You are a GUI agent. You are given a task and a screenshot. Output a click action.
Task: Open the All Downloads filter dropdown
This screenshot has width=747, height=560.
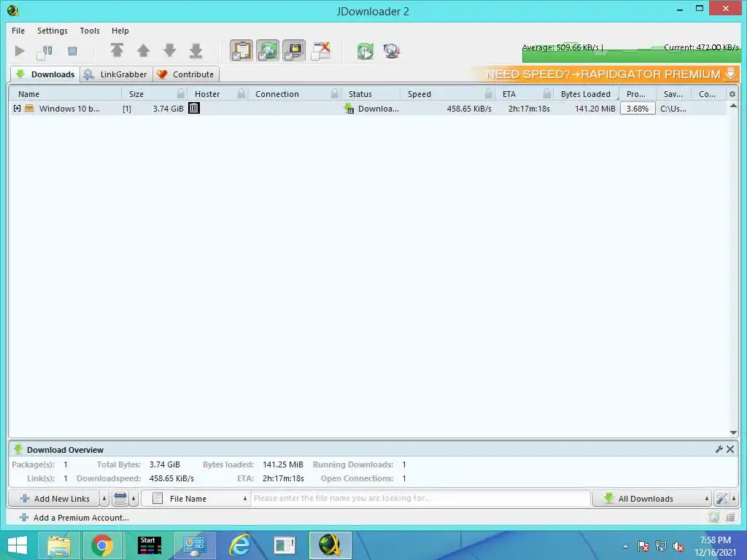[x=652, y=499]
